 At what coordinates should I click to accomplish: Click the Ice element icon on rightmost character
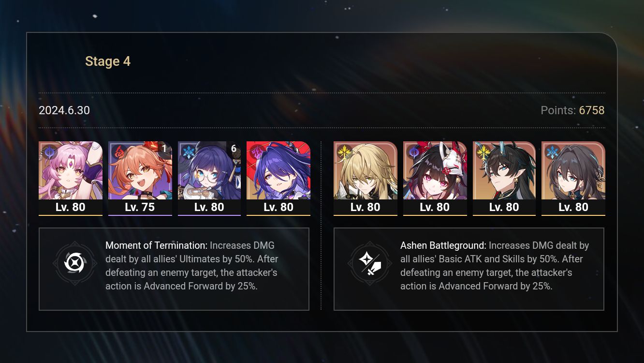coord(551,151)
